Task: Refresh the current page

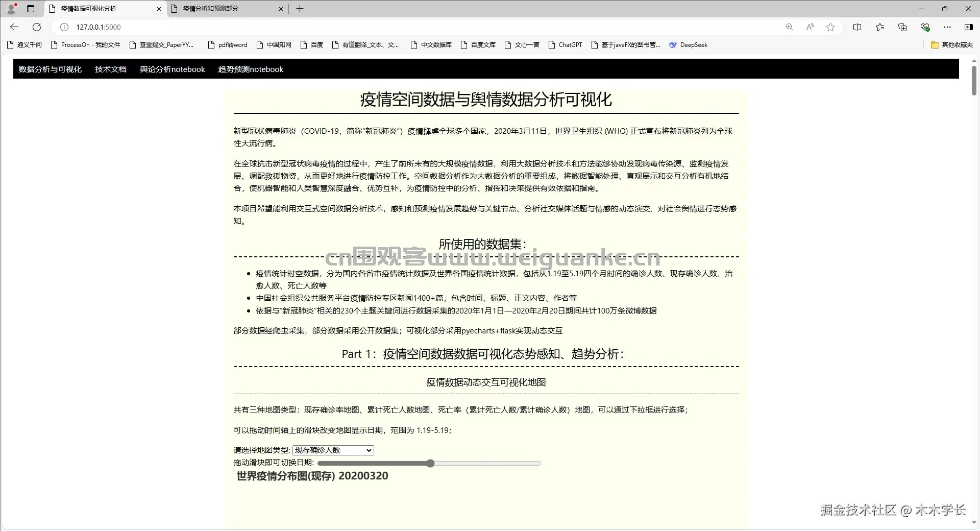Action: (37, 27)
